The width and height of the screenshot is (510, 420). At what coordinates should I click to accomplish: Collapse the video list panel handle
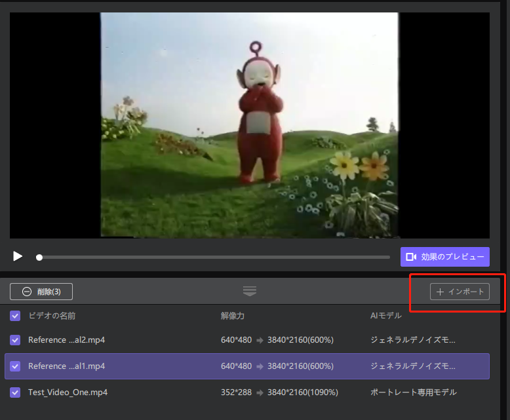[250, 291]
